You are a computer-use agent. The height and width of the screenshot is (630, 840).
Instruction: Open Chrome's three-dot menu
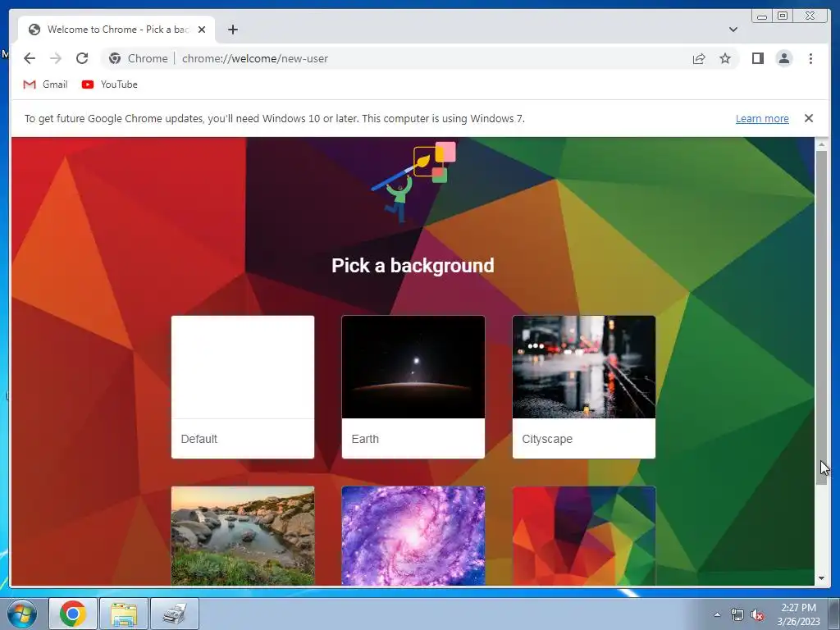(x=810, y=58)
